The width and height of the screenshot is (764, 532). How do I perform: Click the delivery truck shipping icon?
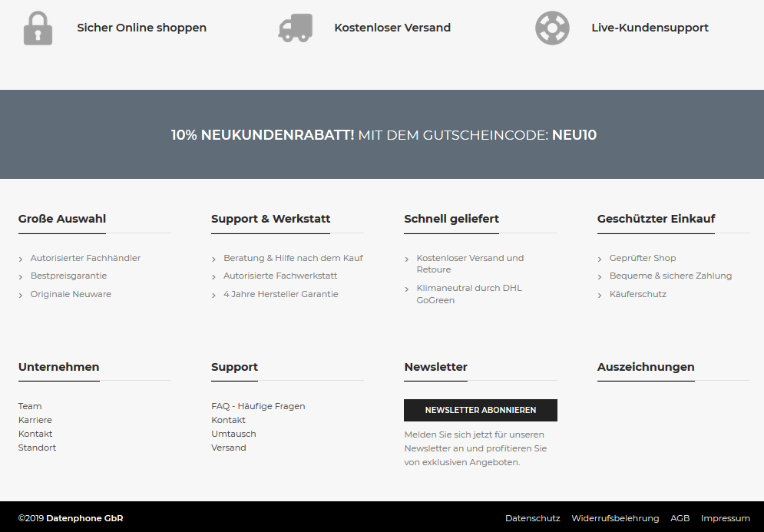click(x=296, y=28)
